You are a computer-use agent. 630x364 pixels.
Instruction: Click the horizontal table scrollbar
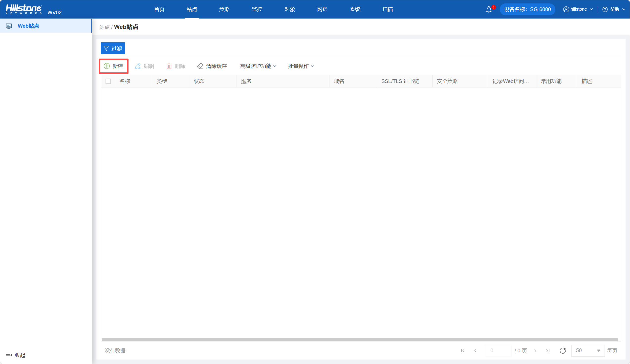point(360,340)
